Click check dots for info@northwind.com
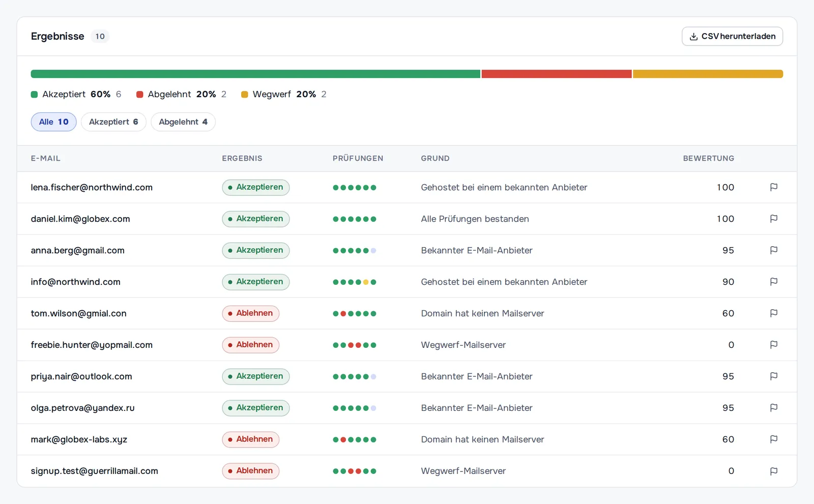The height and width of the screenshot is (504, 814). (355, 282)
